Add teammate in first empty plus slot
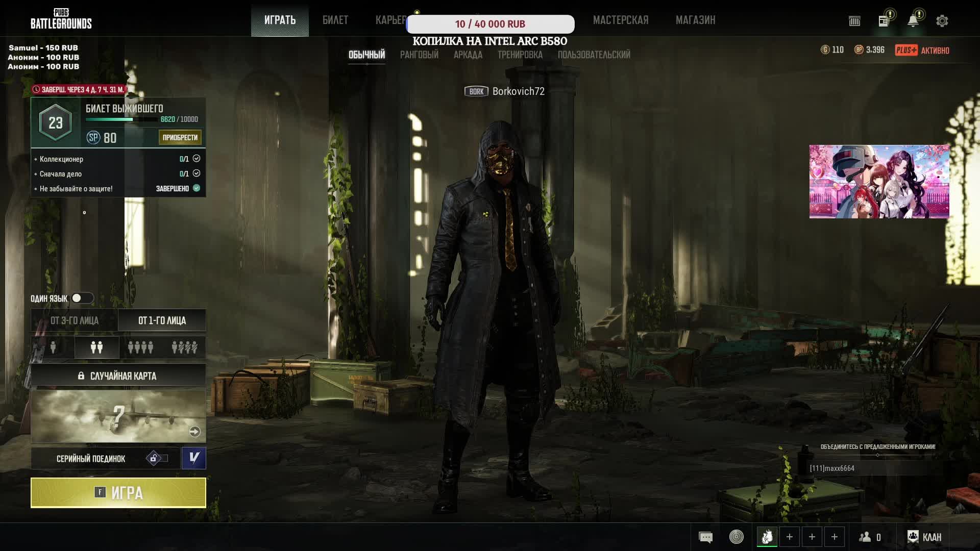The height and width of the screenshot is (551, 980). pos(789,537)
